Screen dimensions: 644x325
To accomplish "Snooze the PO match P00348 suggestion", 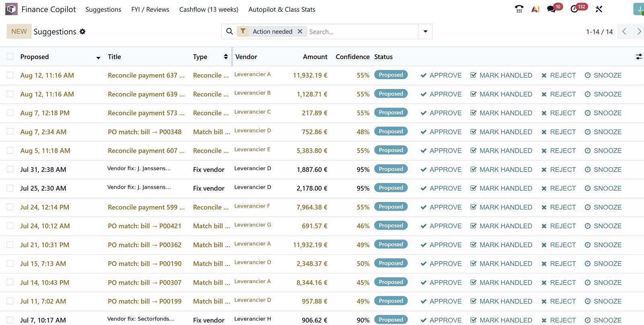I will coord(603,132).
